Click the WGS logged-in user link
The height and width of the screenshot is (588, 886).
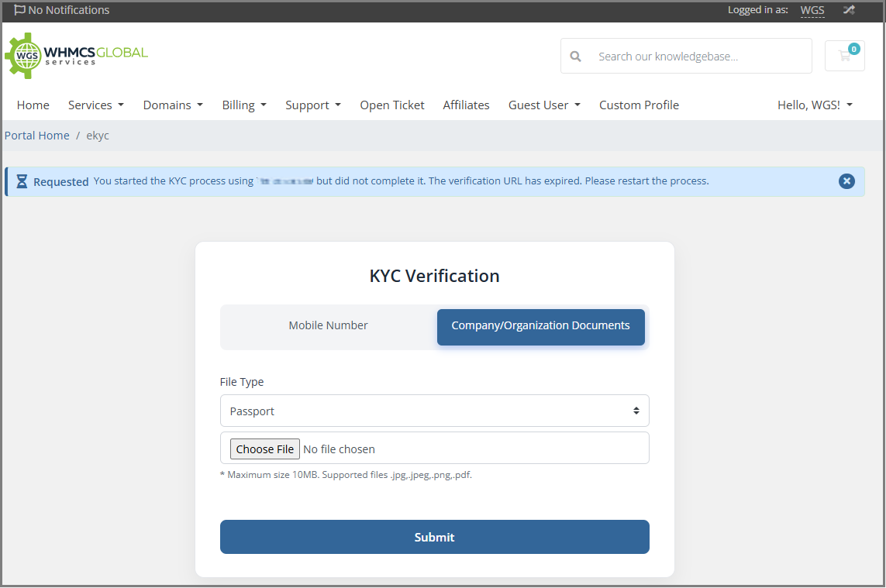812,10
